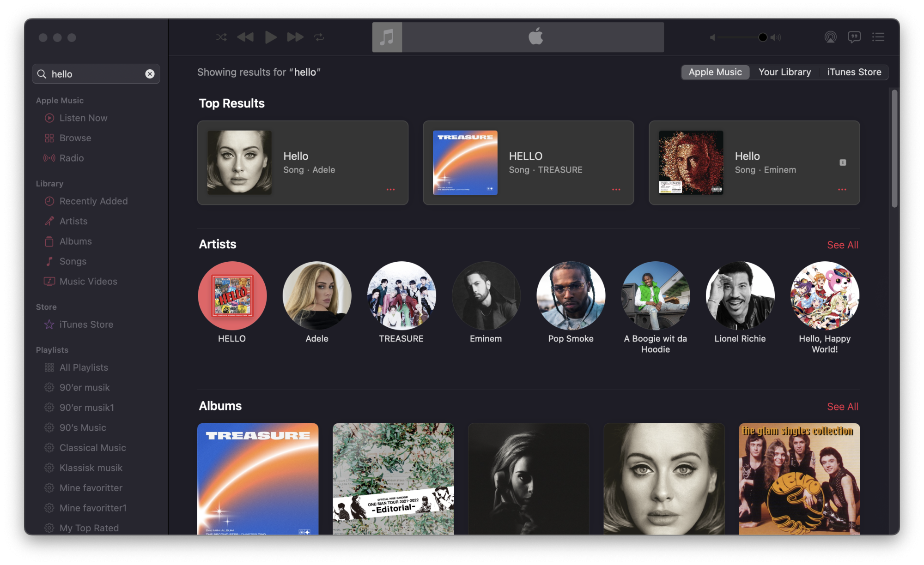The width and height of the screenshot is (924, 565).
Task: Select the Hello song by Adele
Action: [303, 162]
